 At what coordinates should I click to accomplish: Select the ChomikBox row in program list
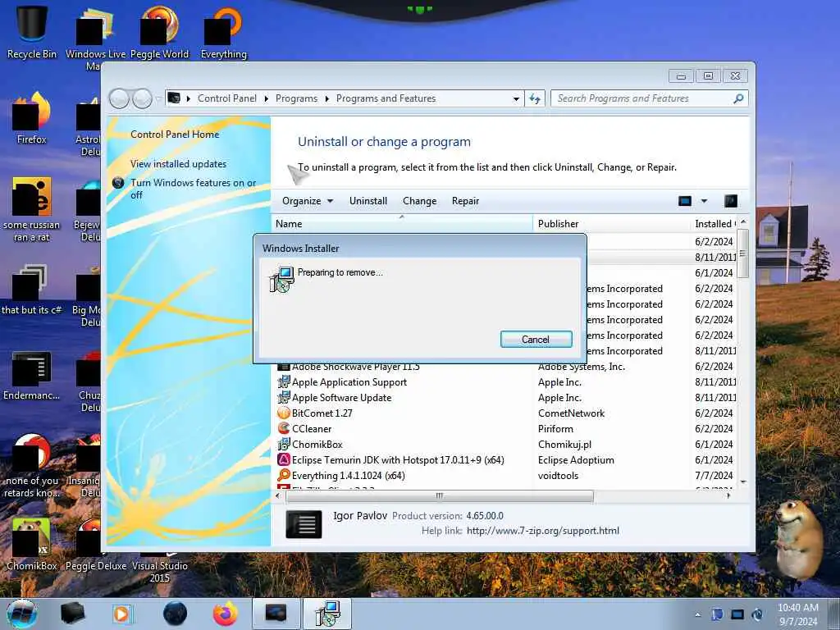[x=506, y=444]
